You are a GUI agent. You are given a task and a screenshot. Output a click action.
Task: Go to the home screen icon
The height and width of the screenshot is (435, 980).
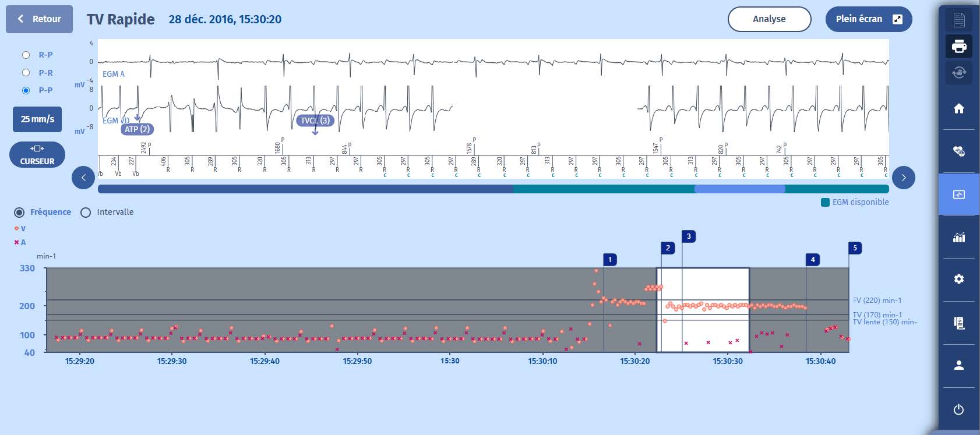click(958, 108)
